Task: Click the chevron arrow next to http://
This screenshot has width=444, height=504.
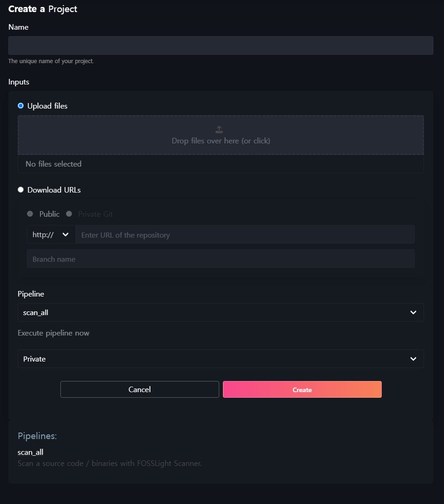Action: 65,235
